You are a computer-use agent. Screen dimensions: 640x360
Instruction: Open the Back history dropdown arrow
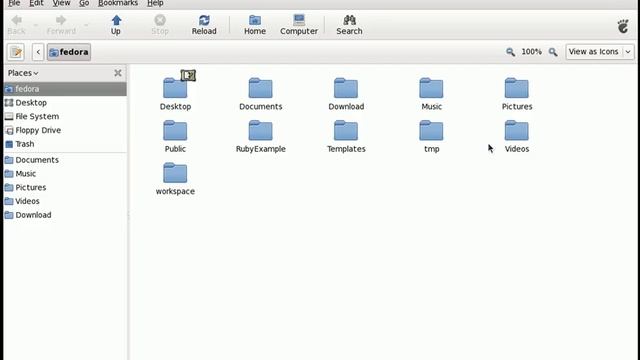coord(36,25)
